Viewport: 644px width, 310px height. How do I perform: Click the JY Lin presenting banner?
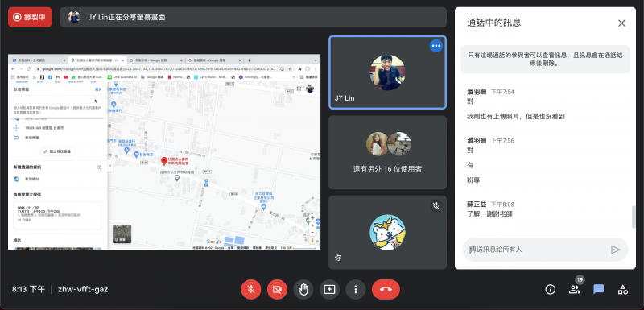click(x=253, y=17)
